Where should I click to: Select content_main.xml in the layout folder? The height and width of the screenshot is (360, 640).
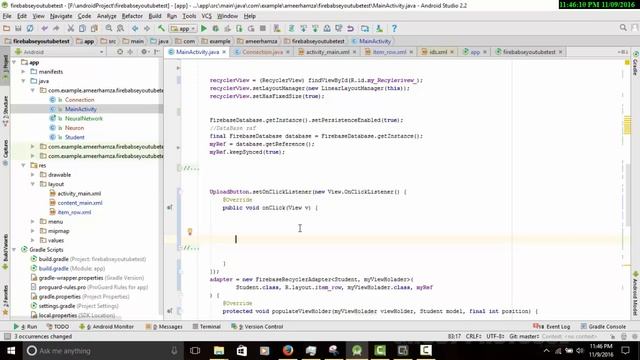click(80, 203)
